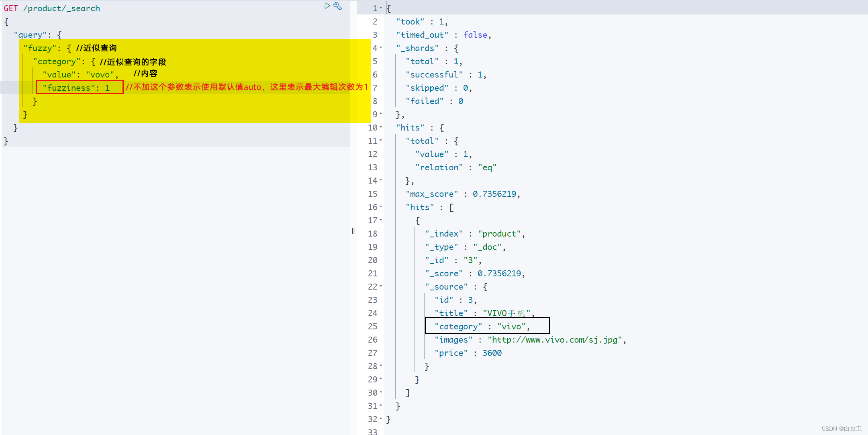Click the "timed_out" false value
Image resolution: width=868 pixels, height=435 pixels.
tap(475, 35)
